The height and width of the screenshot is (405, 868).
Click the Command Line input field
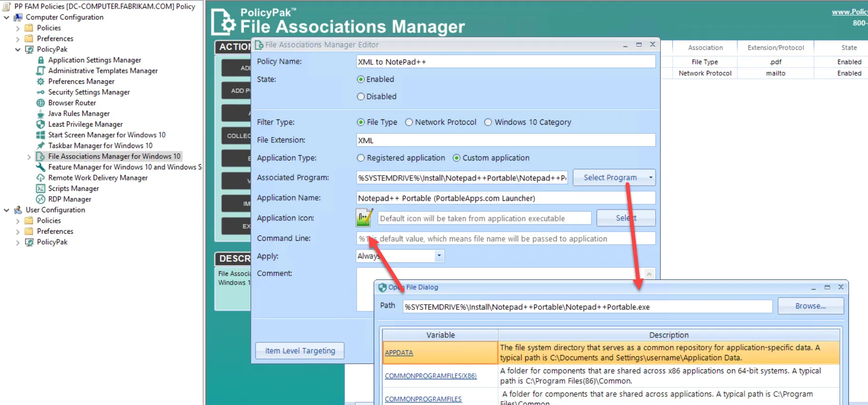click(x=506, y=238)
